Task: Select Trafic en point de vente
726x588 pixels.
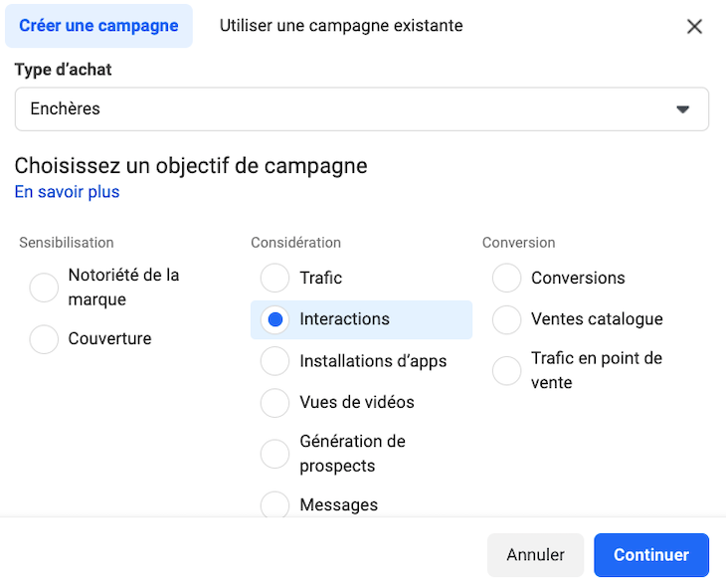Action: point(507,370)
